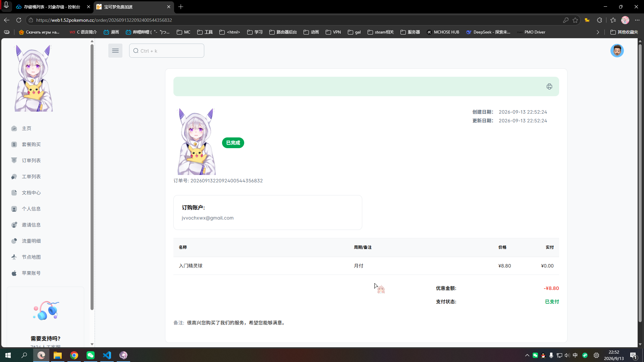Click the sidebar vertical scrollbar
Viewport: 644px width, 362px height.
92,177
